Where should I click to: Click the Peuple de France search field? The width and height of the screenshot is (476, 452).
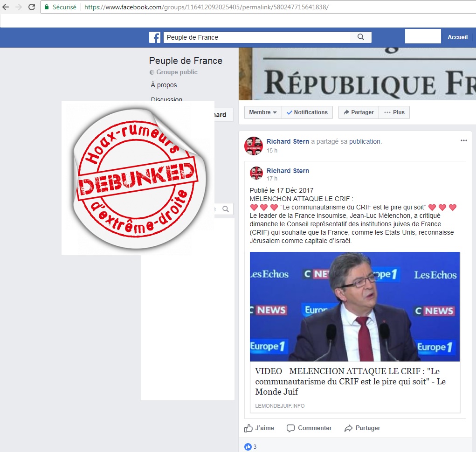click(257, 37)
